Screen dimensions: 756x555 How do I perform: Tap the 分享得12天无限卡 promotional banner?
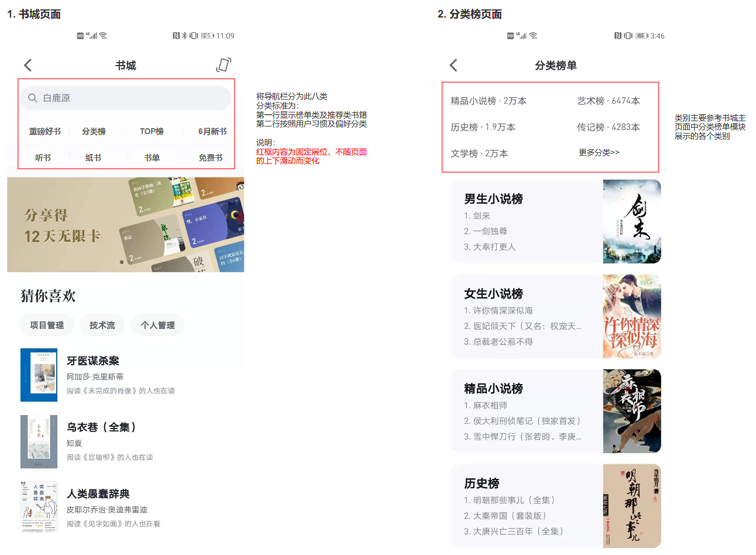pos(125,225)
